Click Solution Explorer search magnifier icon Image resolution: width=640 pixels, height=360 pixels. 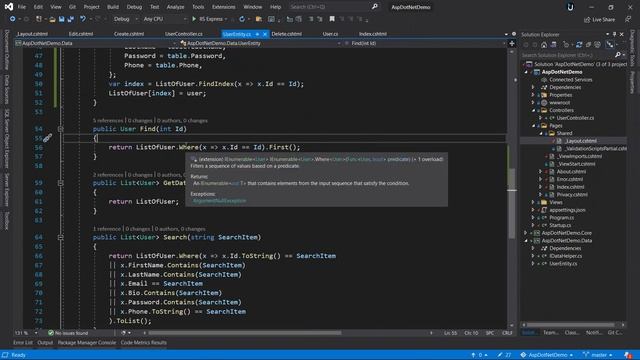coord(618,55)
